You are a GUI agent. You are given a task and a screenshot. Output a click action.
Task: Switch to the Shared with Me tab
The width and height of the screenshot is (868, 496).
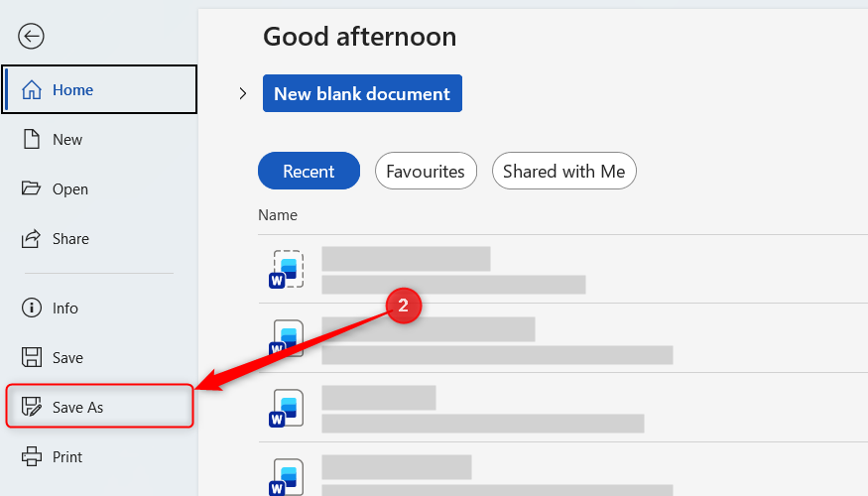pos(564,171)
